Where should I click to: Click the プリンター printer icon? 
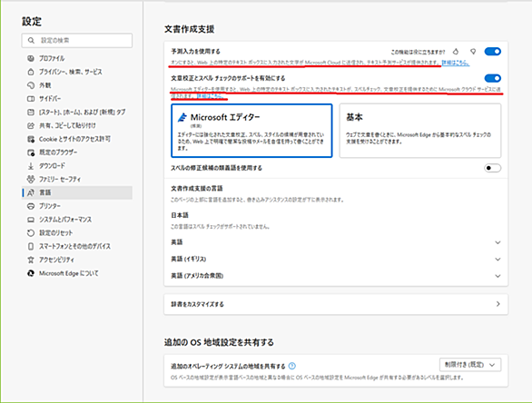pyautogui.click(x=31, y=206)
